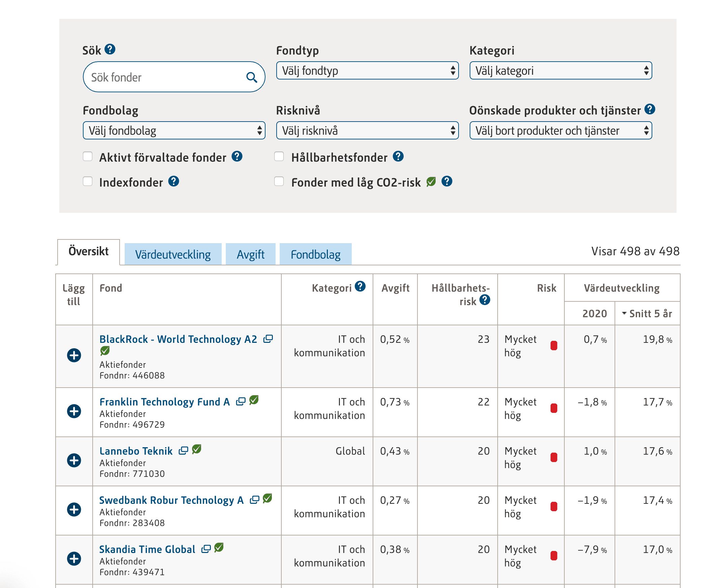Add BlackRock World Technology A2 with plus icon
Screen dimensions: 719x588
point(74,355)
